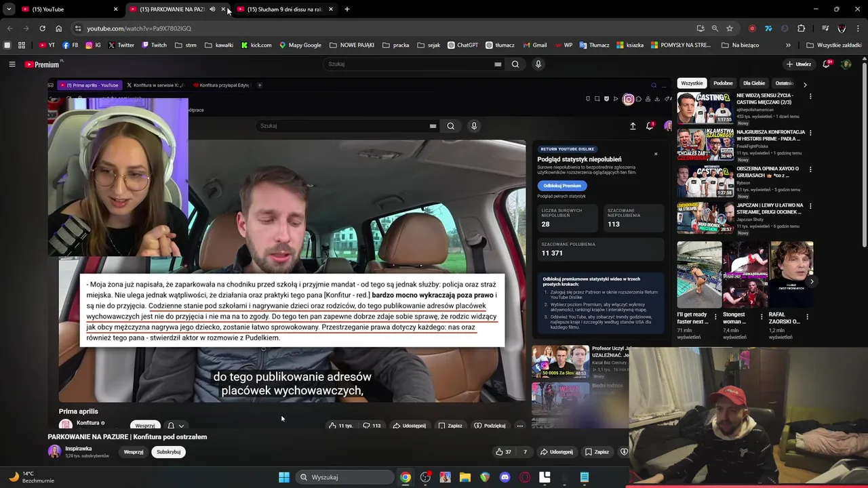This screenshot has height=488, width=868.
Task: Open the ChatGPT bookmark
Action: coord(462,45)
